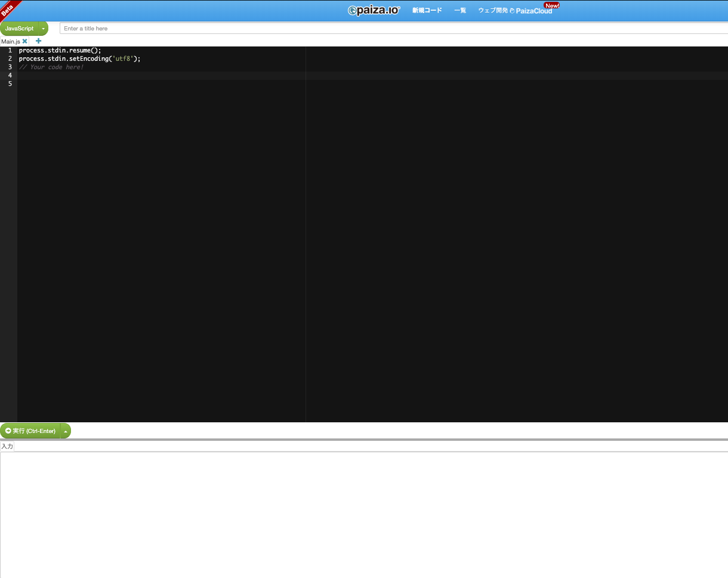Viewport: 728px width, 578px height.
Task: Open the language dropdown arrow beside JavaScript
Action: pos(44,28)
